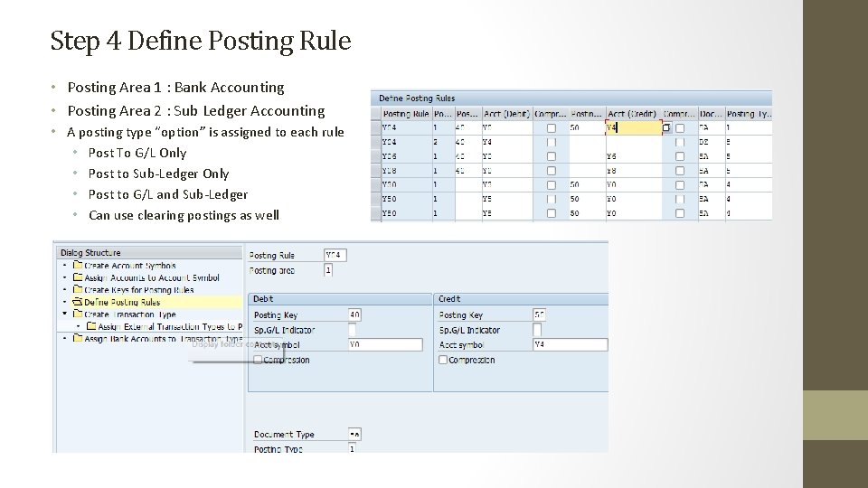Click Y6 credit account cell
Image resolution: width=868 pixels, height=488 pixels.
[x=633, y=156]
